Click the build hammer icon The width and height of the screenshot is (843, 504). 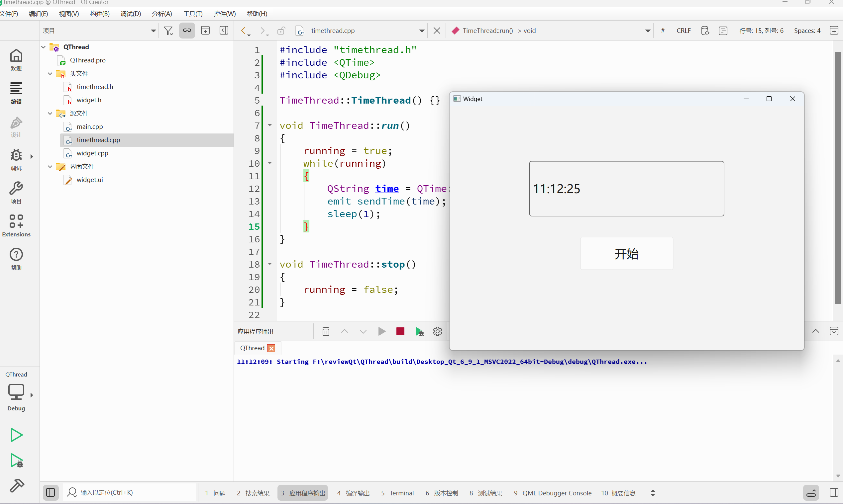point(16,486)
